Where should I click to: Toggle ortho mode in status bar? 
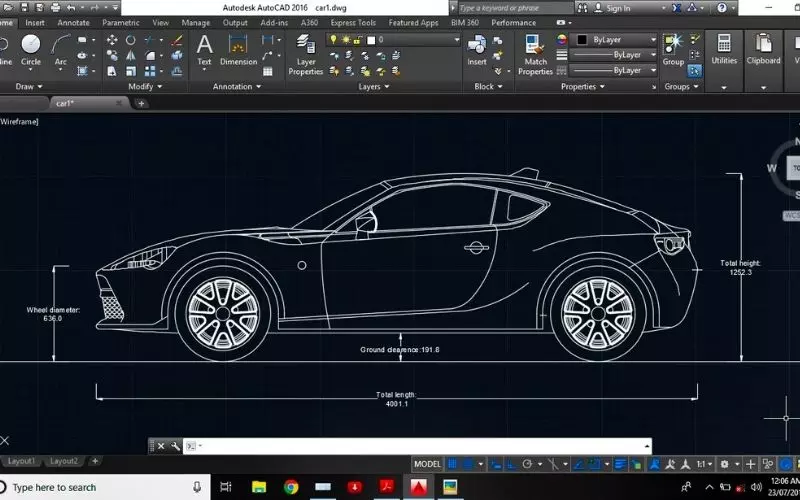(x=511, y=464)
